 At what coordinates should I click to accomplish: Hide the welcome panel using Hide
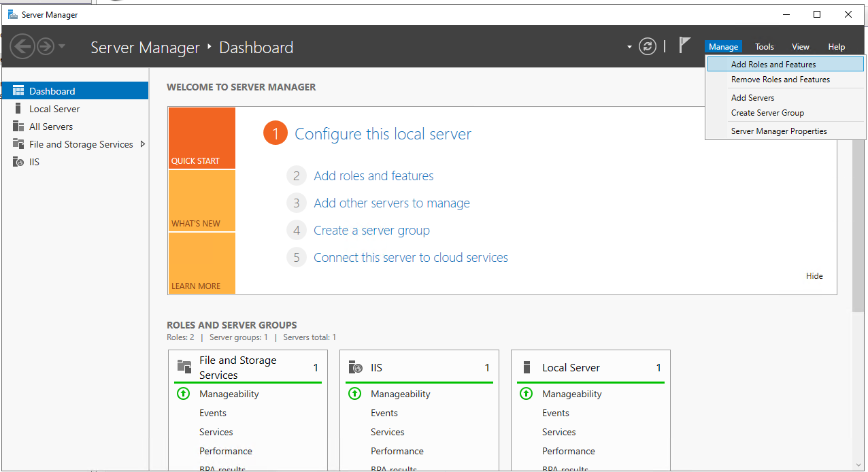pos(814,276)
